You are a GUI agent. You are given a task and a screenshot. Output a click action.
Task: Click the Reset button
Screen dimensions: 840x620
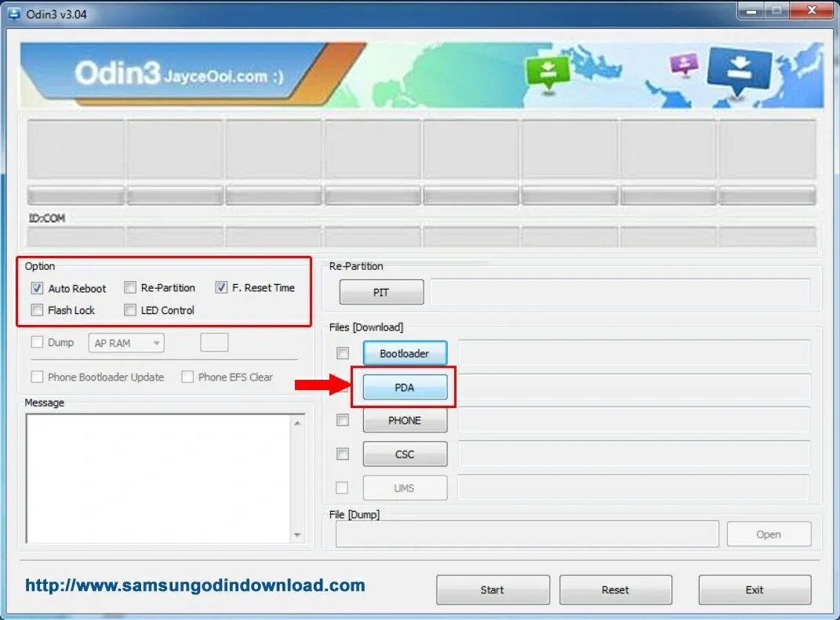click(616, 590)
